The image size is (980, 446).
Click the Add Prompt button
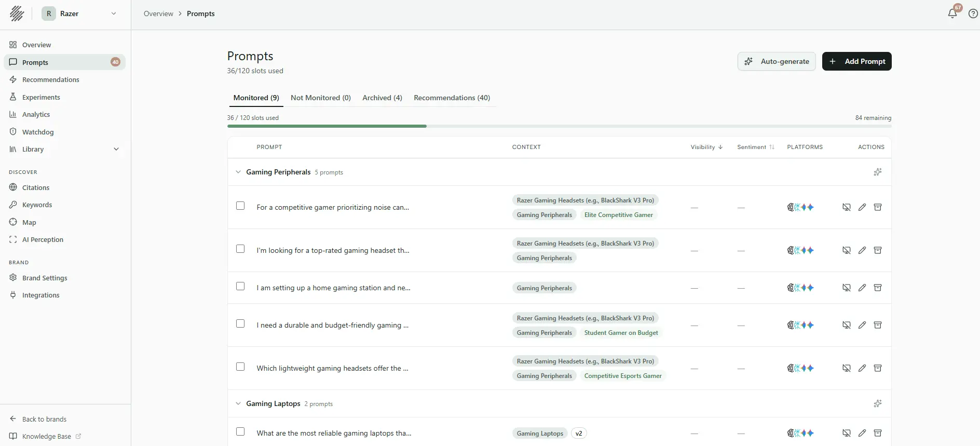coord(857,61)
